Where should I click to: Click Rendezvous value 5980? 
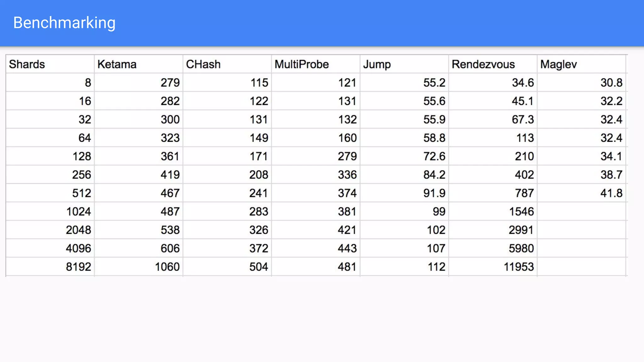point(493,248)
